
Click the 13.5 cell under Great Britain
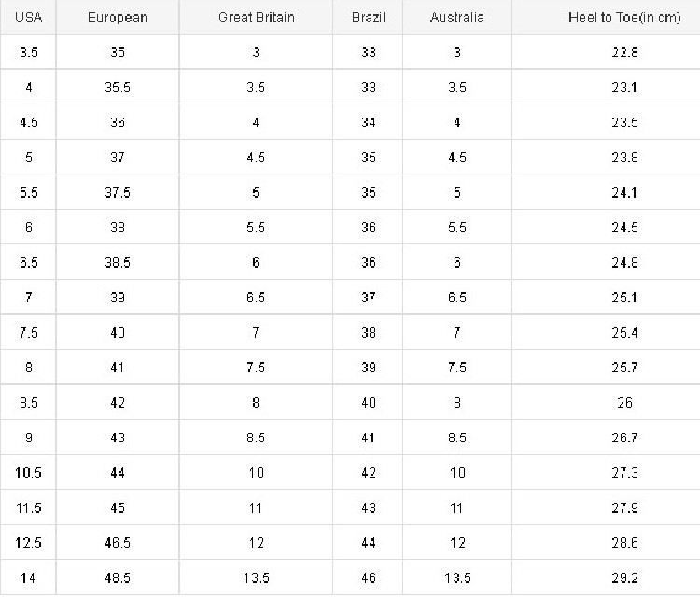tap(256, 578)
